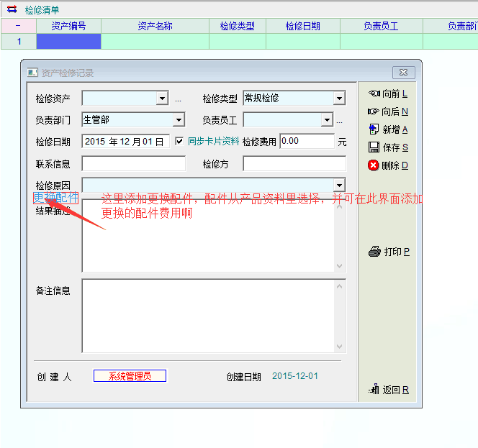Save the record with 保存 button

coord(387,147)
